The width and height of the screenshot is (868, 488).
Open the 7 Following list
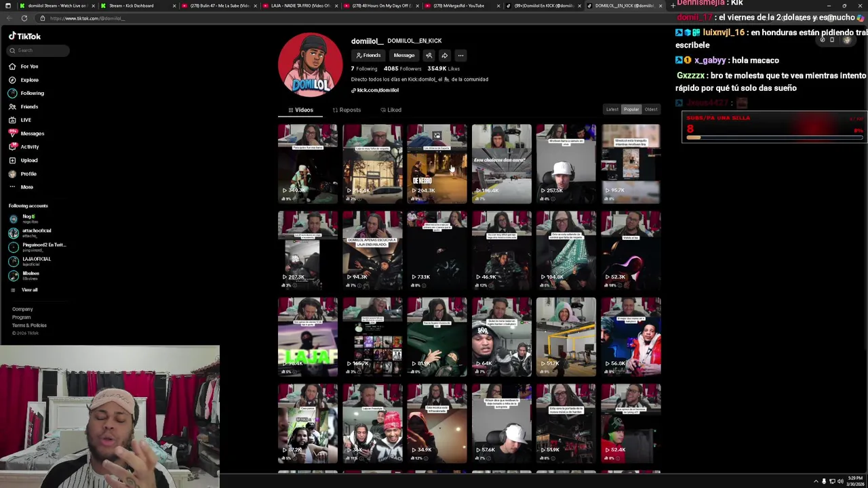point(364,68)
